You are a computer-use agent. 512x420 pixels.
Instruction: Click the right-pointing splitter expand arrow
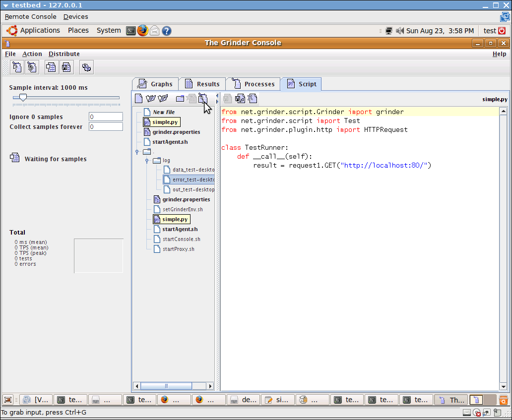point(217,102)
